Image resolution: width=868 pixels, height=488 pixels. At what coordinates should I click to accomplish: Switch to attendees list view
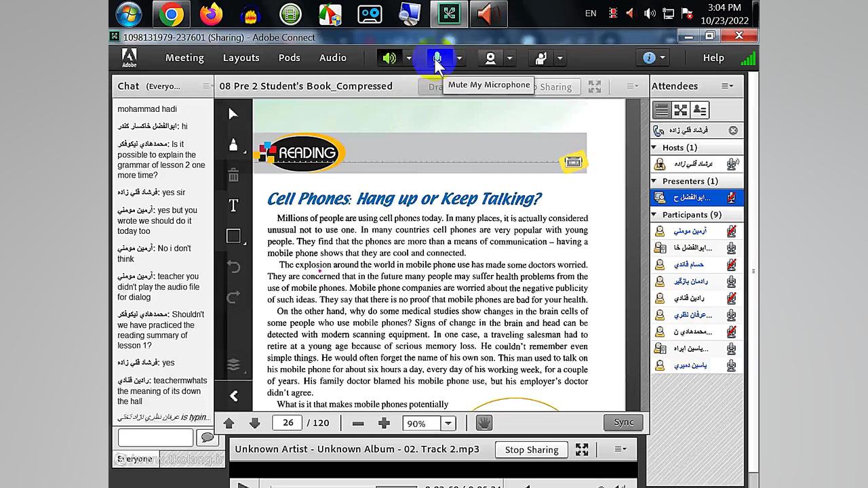[662, 110]
